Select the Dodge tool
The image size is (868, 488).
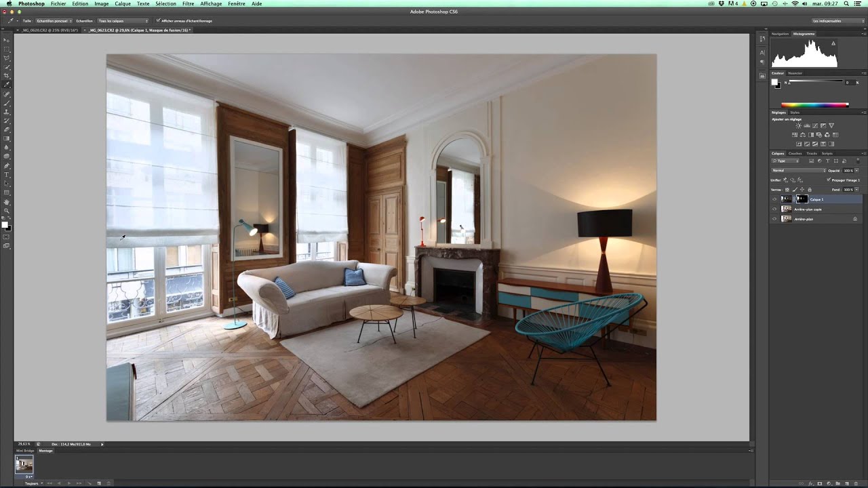6,156
